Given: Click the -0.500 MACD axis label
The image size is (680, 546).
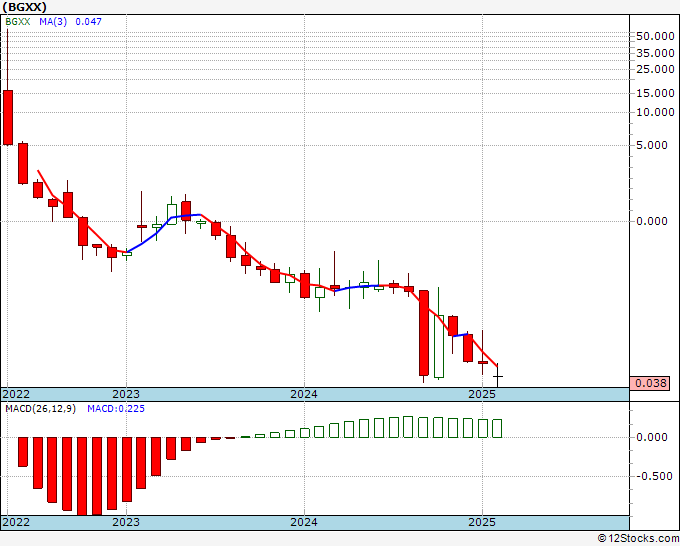Looking at the screenshot, I should coord(654,476).
